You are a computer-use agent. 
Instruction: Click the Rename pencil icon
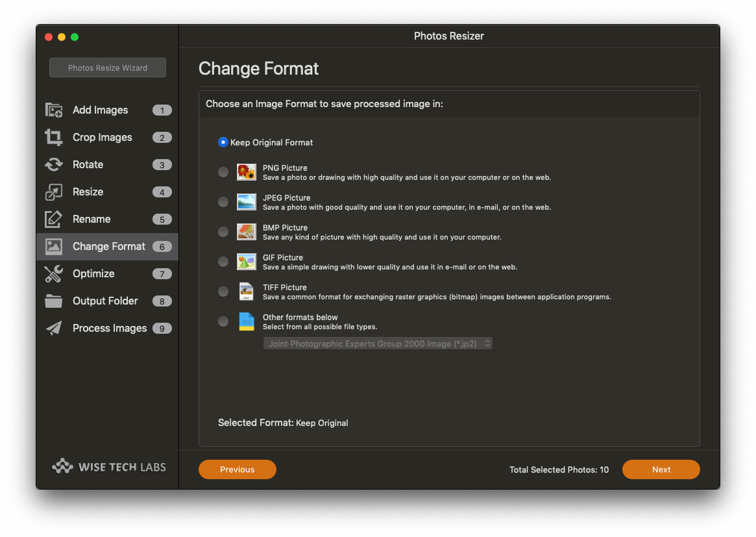click(53, 219)
